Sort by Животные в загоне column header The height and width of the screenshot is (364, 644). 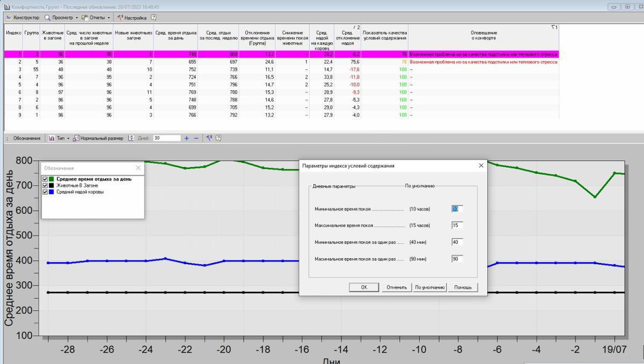[52, 37]
